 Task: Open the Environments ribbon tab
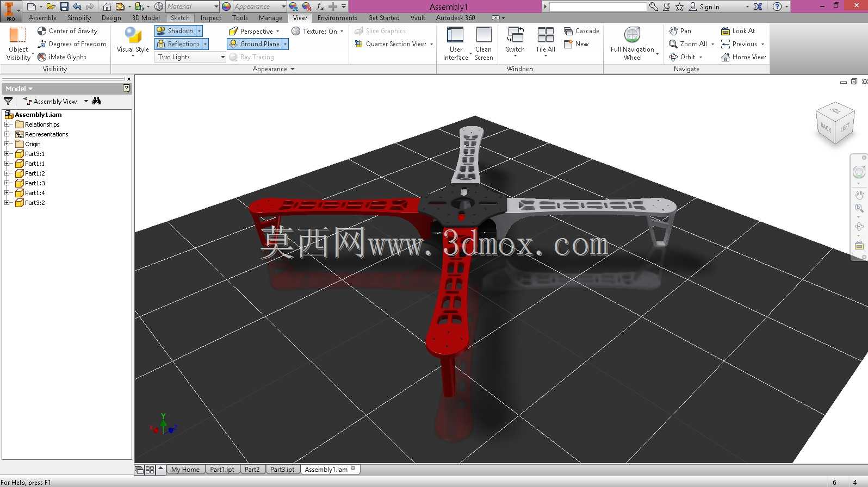point(337,18)
